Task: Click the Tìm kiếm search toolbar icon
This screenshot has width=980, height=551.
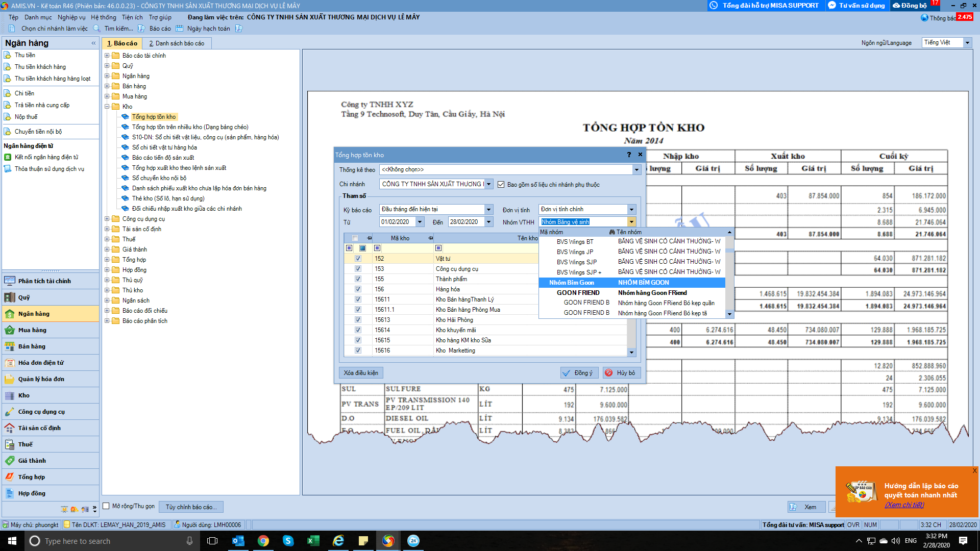Action: [97, 29]
